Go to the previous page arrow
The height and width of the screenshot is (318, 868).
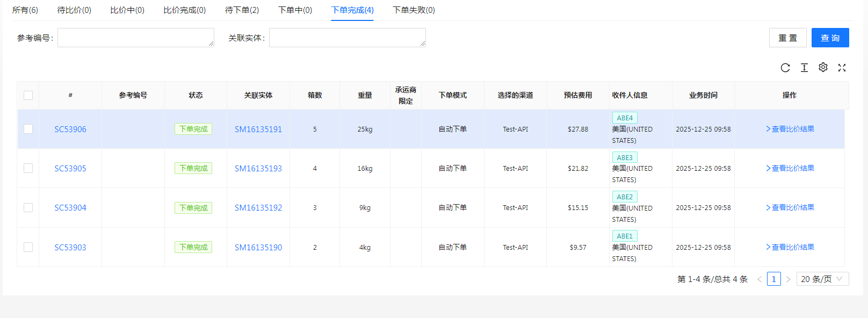coord(759,279)
